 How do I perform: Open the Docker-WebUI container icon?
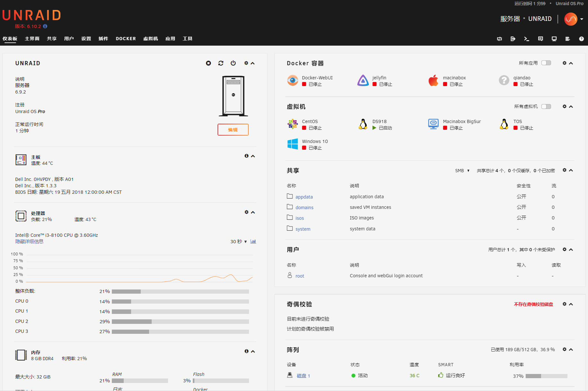(x=293, y=80)
